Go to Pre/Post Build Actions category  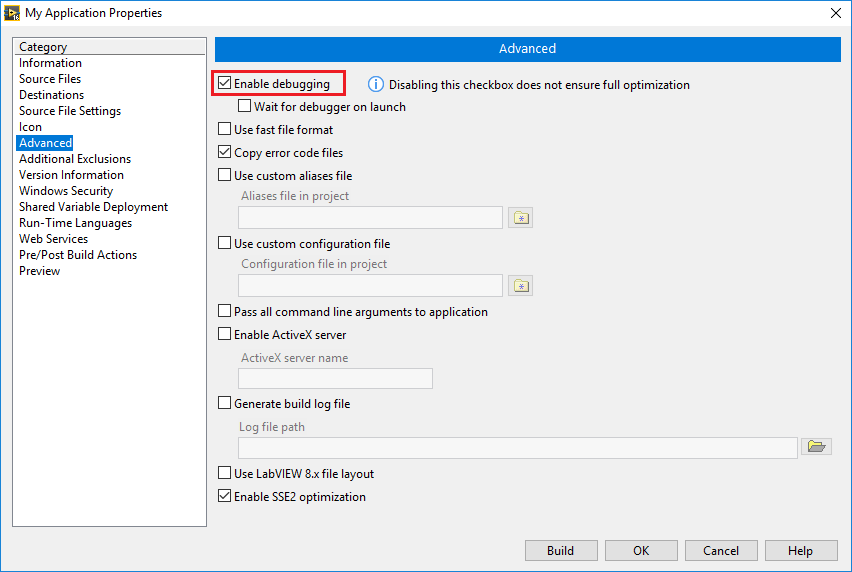point(78,255)
